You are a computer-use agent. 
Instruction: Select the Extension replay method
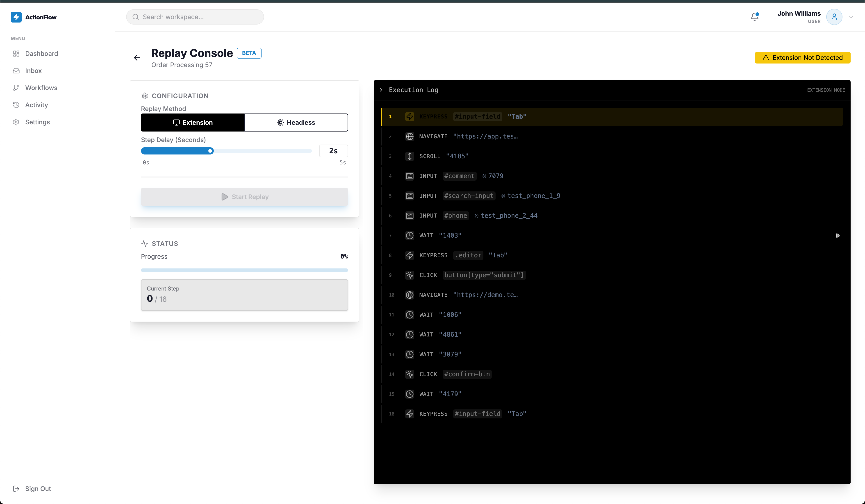tap(193, 123)
